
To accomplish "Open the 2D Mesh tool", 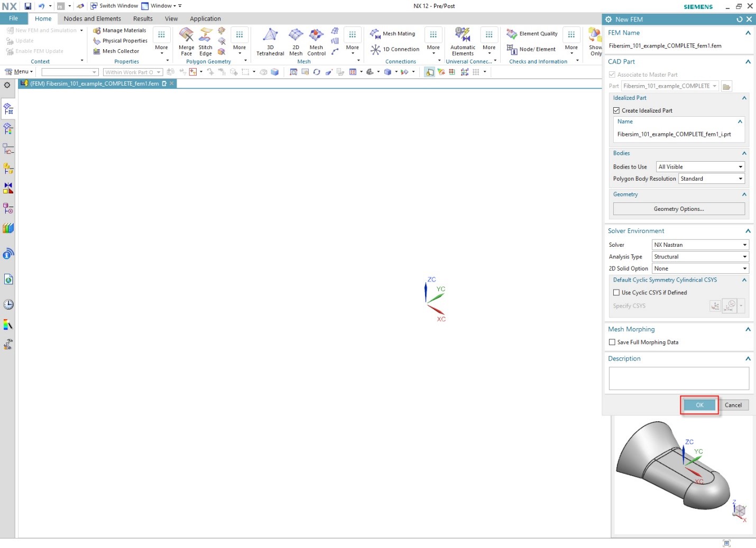I will (296, 41).
